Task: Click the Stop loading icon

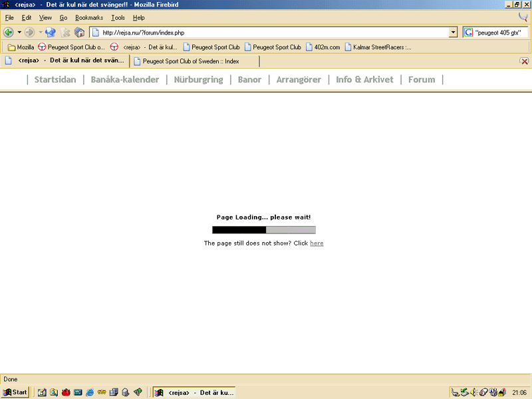Action: pyautogui.click(x=65, y=33)
